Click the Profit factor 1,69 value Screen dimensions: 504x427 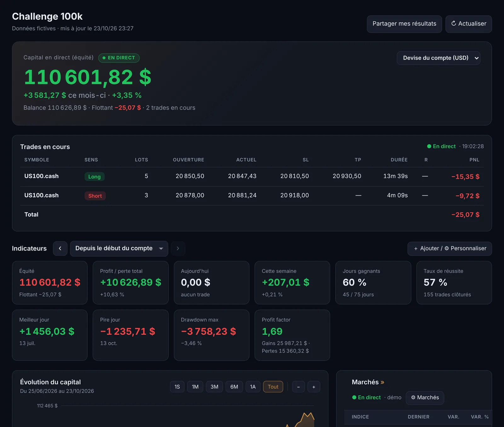272,332
